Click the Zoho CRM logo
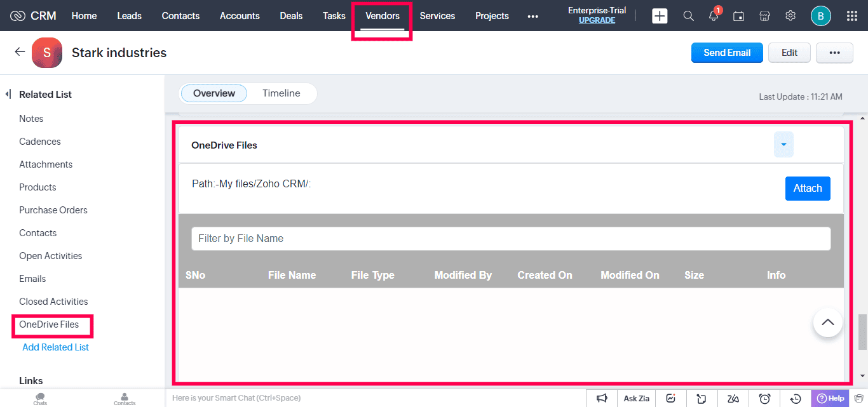868x407 pixels. [33, 16]
